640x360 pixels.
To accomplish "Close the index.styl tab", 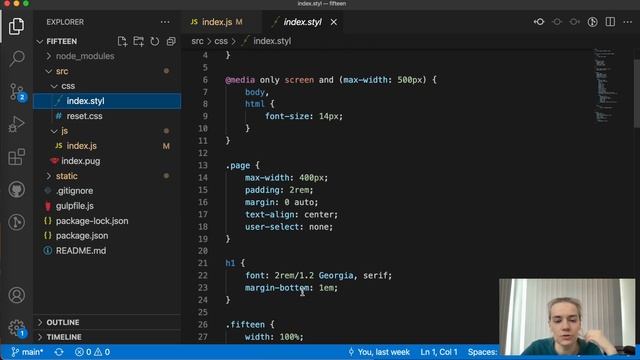I will tap(333, 22).
